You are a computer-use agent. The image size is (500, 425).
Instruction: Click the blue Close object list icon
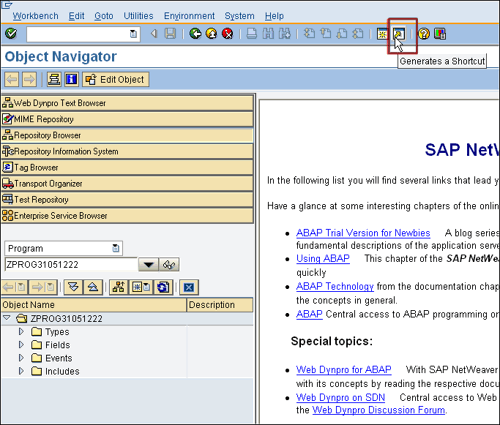coord(189,287)
